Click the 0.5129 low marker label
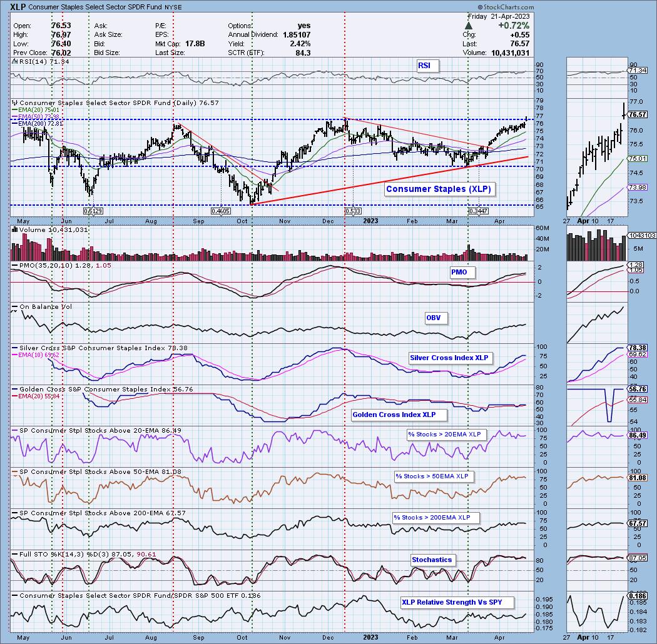Image resolution: width=657 pixels, height=644 pixels. (x=93, y=211)
